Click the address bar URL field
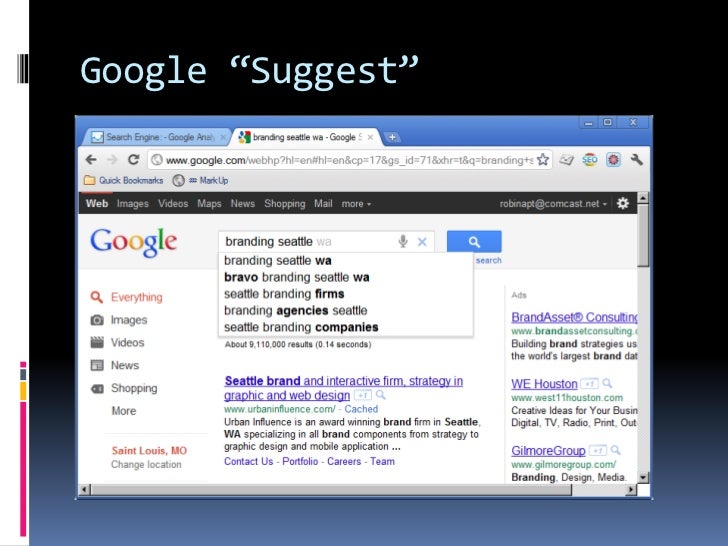This screenshot has width=728, height=546. click(350, 160)
